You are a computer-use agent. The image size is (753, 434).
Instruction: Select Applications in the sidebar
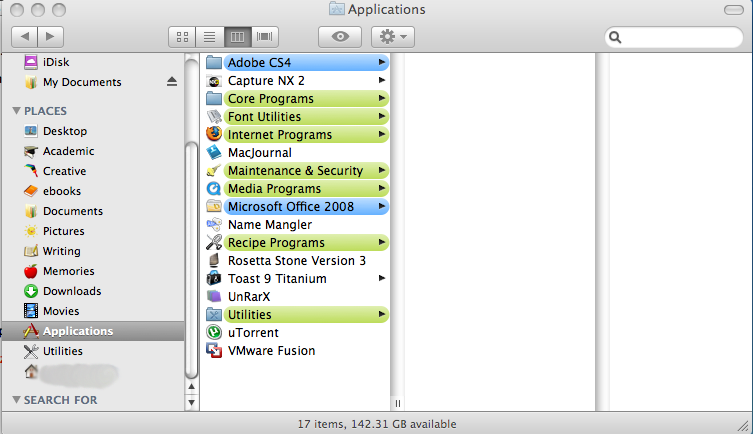94,331
